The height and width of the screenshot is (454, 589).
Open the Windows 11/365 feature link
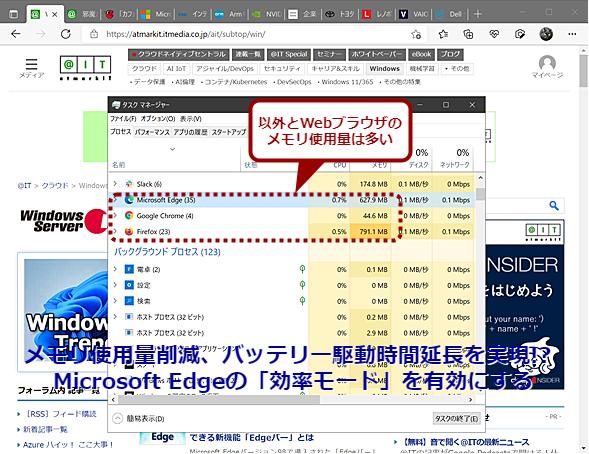point(347,81)
